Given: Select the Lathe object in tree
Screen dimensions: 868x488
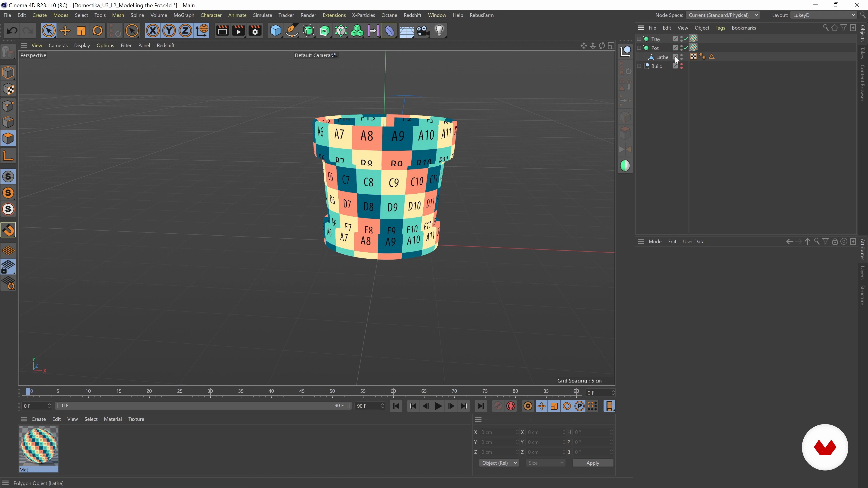Looking at the screenshot, I should [662, 57].
